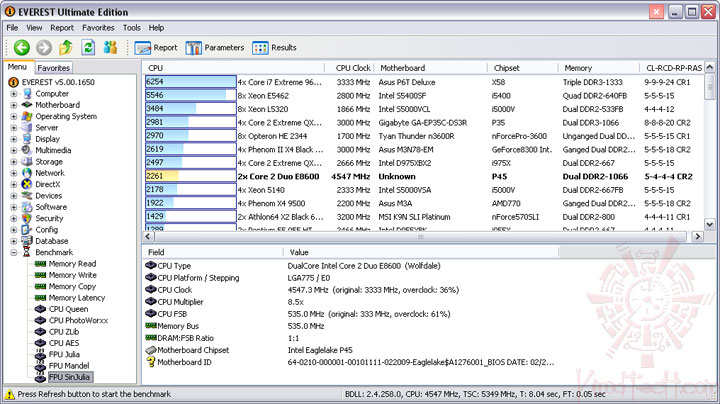Open benchmark Parameters
Screen dimensions: 720x404
[x=215, y=48]
